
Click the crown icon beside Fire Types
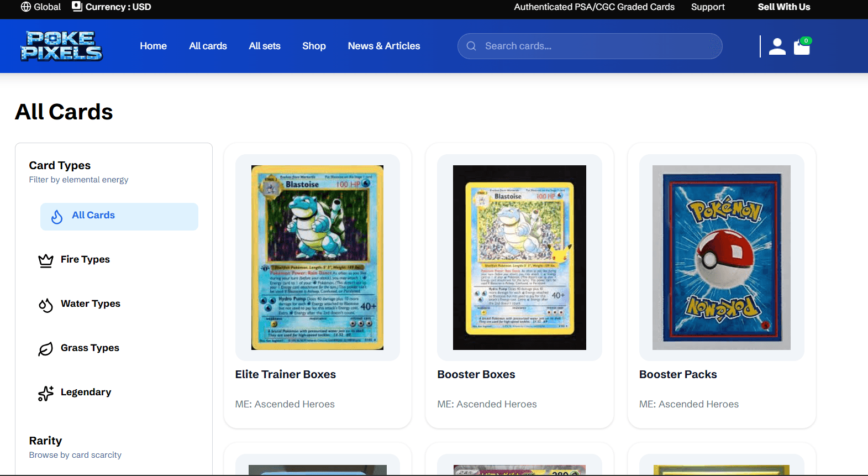pos(46,260)
